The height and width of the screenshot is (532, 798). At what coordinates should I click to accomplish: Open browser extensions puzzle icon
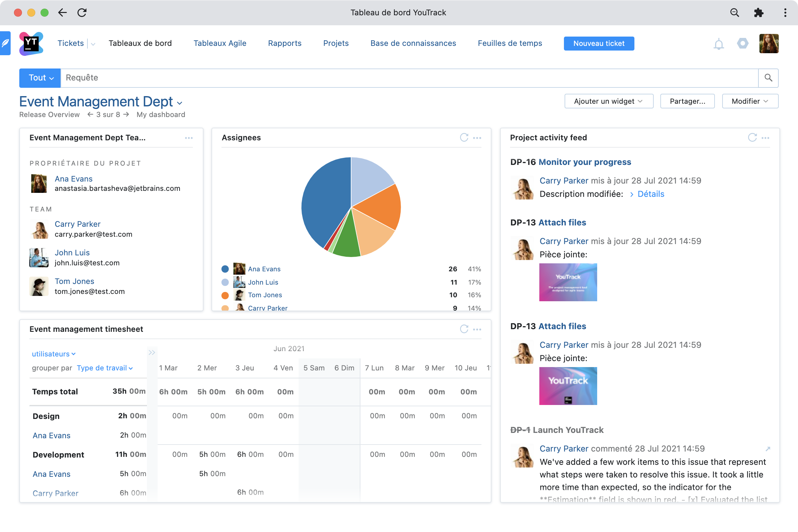(x=759, y=13)
